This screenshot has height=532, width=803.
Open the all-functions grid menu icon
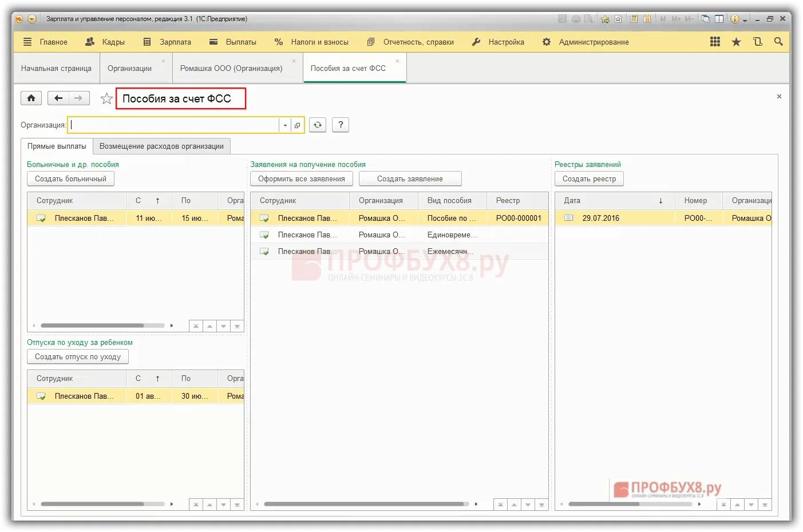715,41
